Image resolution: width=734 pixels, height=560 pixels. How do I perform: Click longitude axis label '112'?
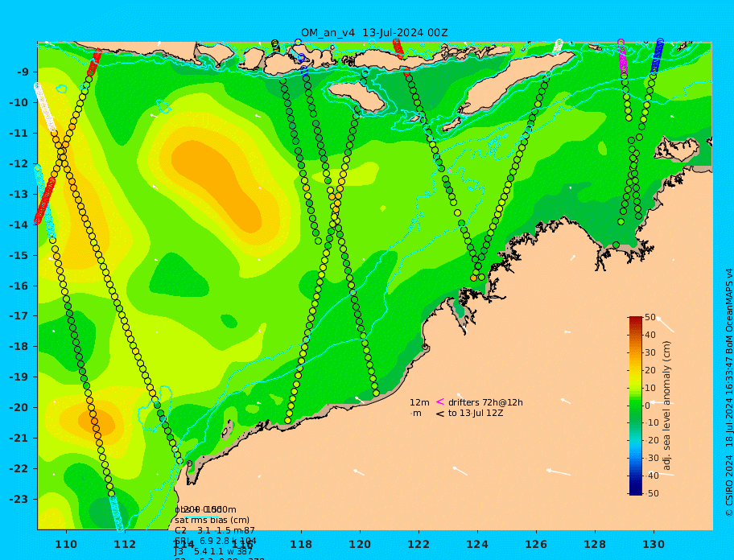(x=126, y=545)
